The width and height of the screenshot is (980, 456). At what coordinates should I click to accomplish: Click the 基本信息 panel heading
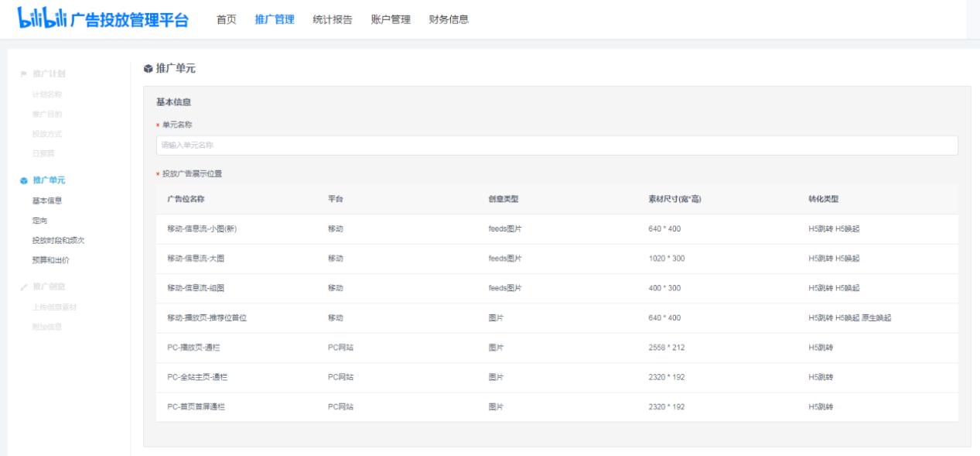point(174,102)
